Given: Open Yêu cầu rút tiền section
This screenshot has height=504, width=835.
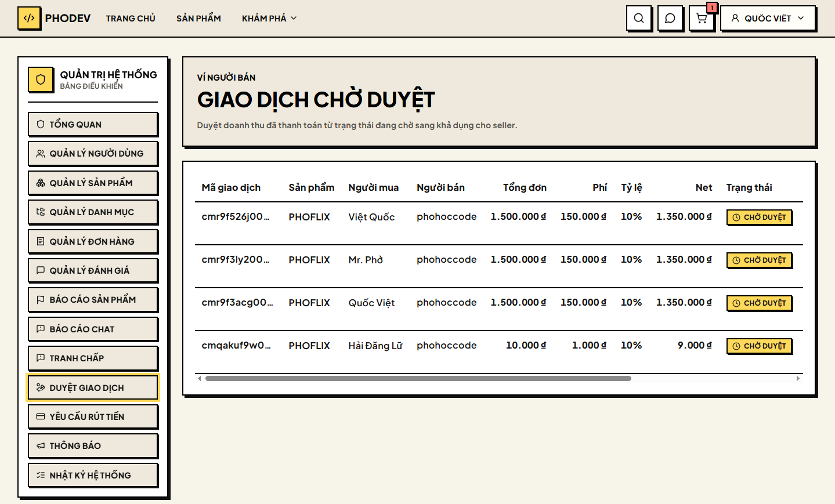Looking at the screenshot, I should 93,416.
